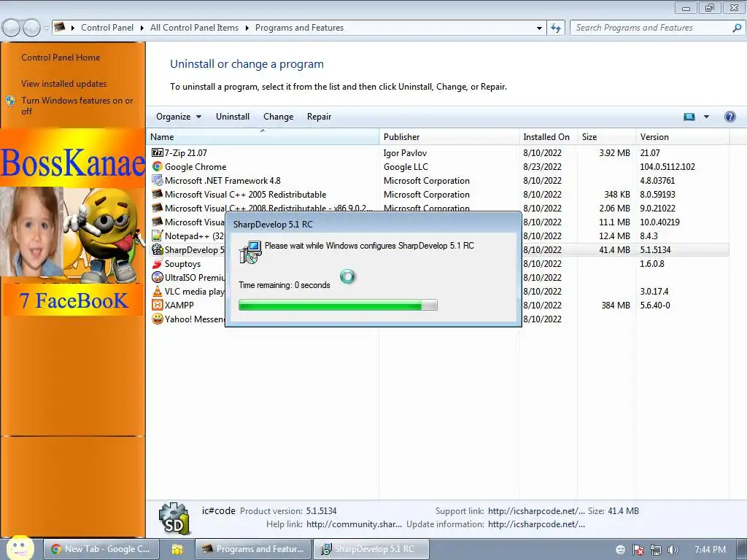Sort by the Name column header
The height and width of the screenshot is (560, 747).
point(263,136)
